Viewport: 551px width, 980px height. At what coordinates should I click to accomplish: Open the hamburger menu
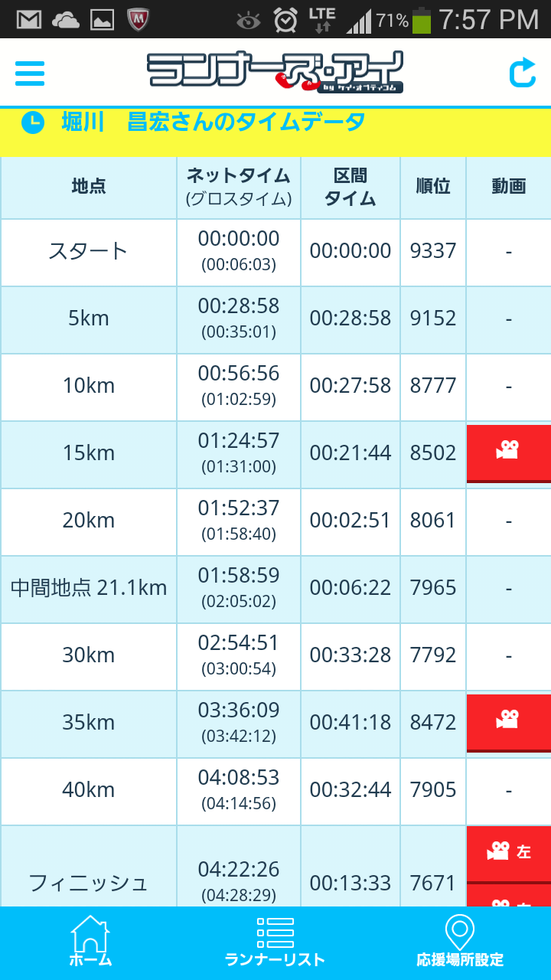coord(30,73)
